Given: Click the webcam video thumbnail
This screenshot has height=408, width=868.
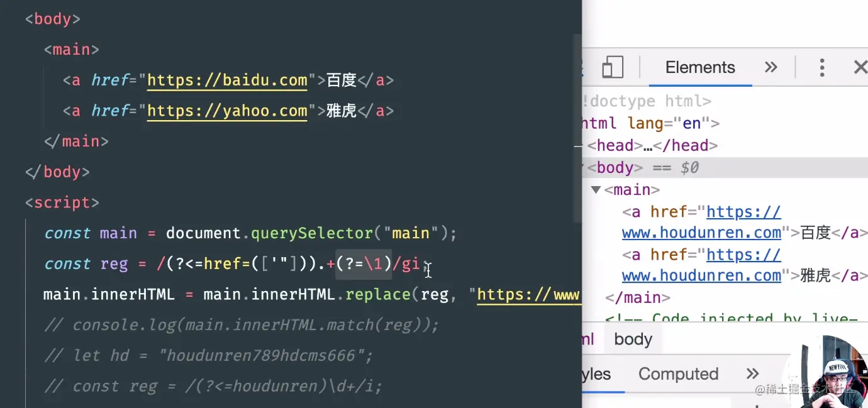Looking at the screenshot, I should coord(825,372).
